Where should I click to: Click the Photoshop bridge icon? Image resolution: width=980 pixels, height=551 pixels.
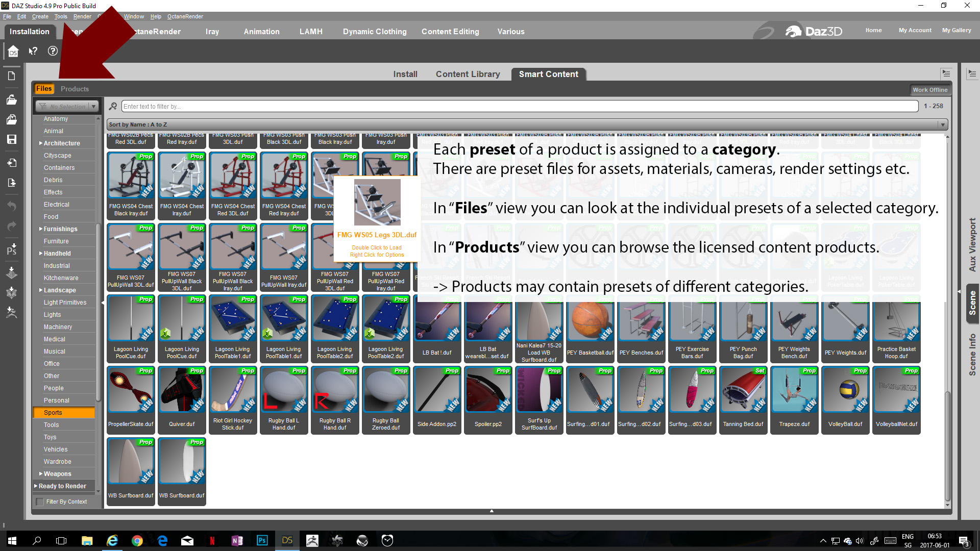point(12,249)
